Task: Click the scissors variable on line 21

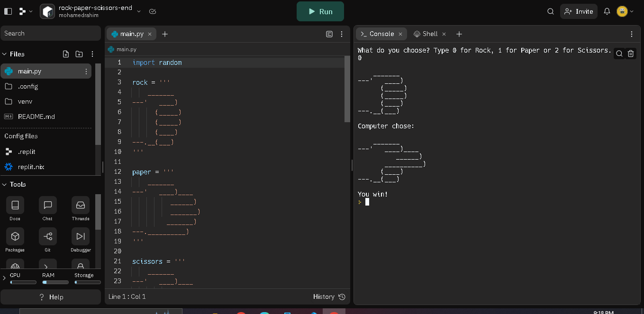Action: [x=147, y=261]
